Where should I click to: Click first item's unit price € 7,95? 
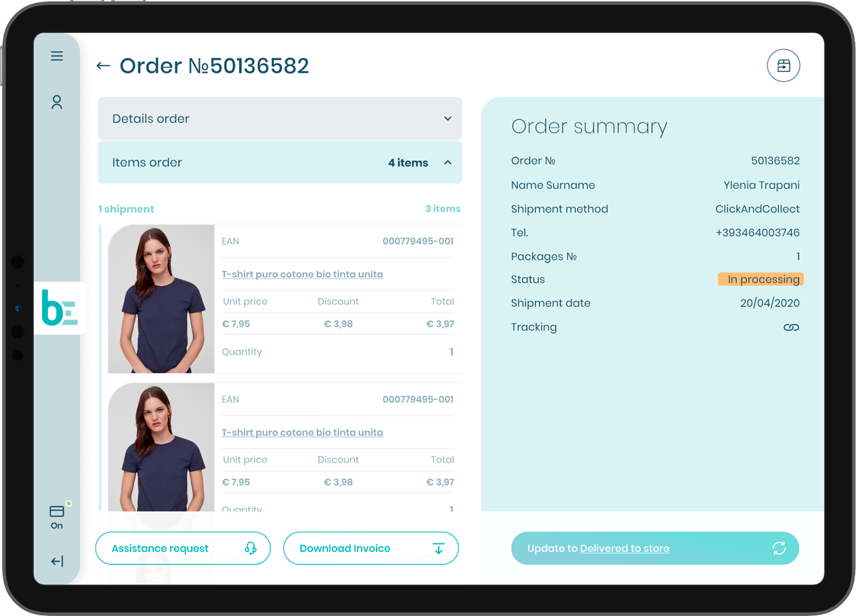pyautogui.click(x=236, y=324)
